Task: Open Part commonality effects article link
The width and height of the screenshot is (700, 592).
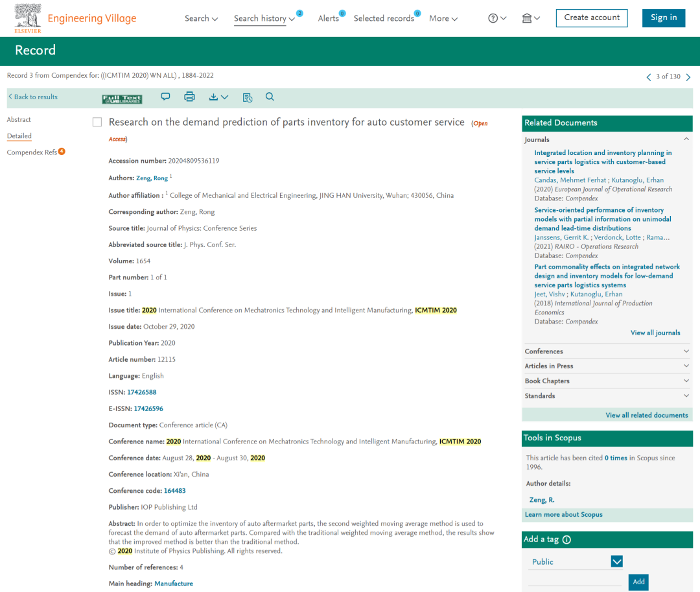Action: click(607, 276)
